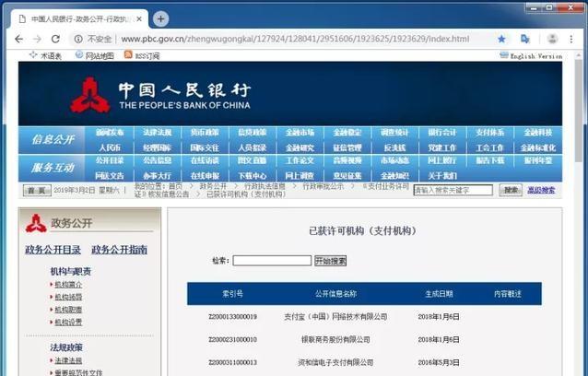
Task: Close the 中国人民银行 browser tab
Action: pyautogui.click(x=139, y=18)
